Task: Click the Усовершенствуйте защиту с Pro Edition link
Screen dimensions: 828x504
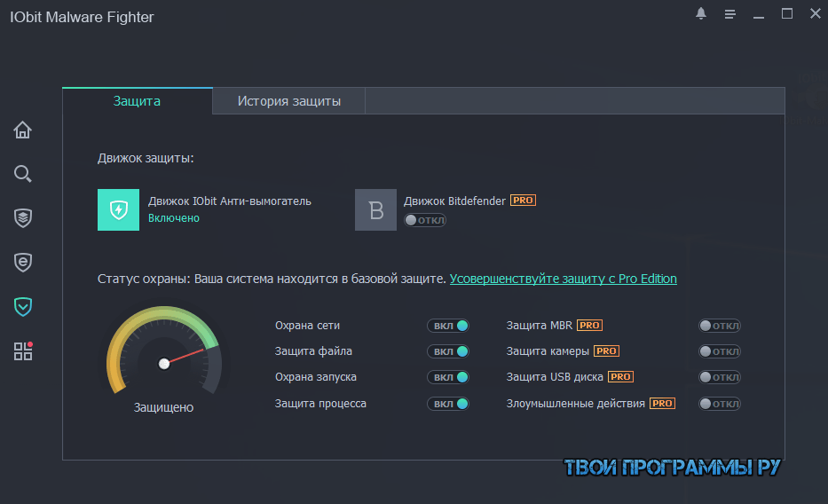Action: (563, 279)
